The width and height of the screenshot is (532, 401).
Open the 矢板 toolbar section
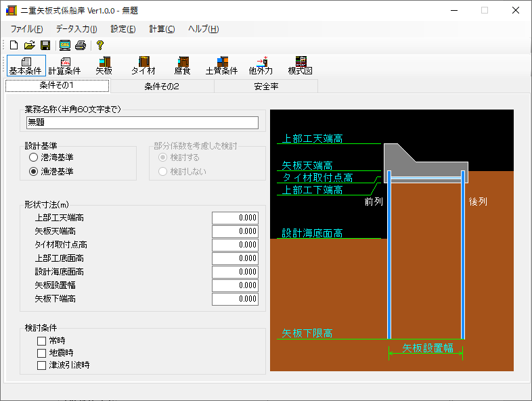[104, 66]
